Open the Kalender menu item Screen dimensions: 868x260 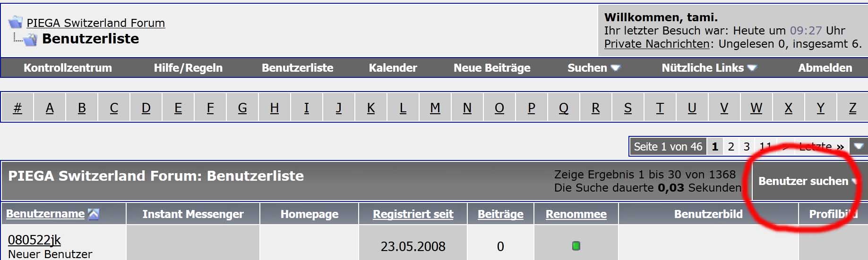click(393, 68)
